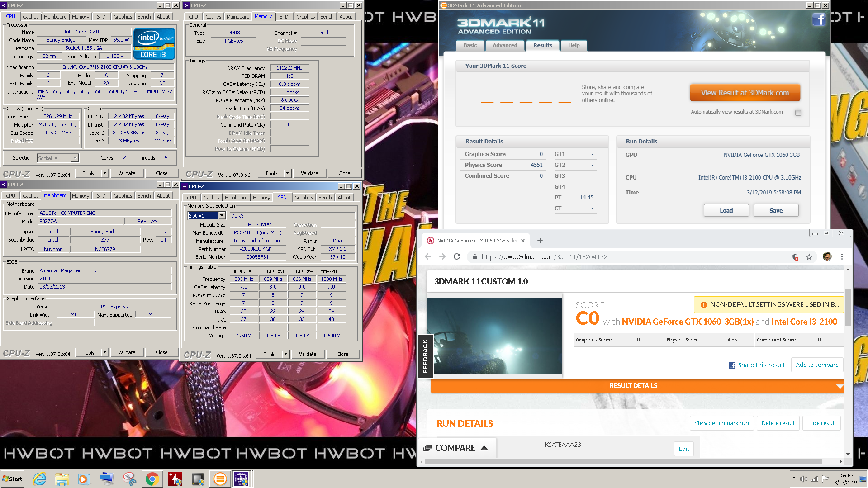Bookmark this page with the star icon
The height and width of the screenshot is (488, 868).
809,257
